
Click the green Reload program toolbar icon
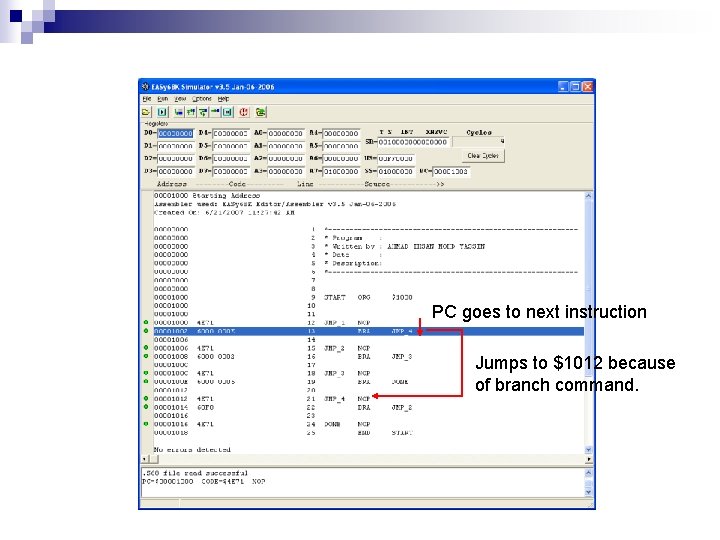[261, 112]
